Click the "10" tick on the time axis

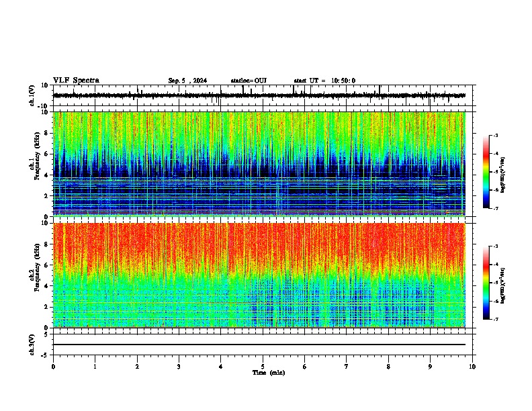point(472,367)
